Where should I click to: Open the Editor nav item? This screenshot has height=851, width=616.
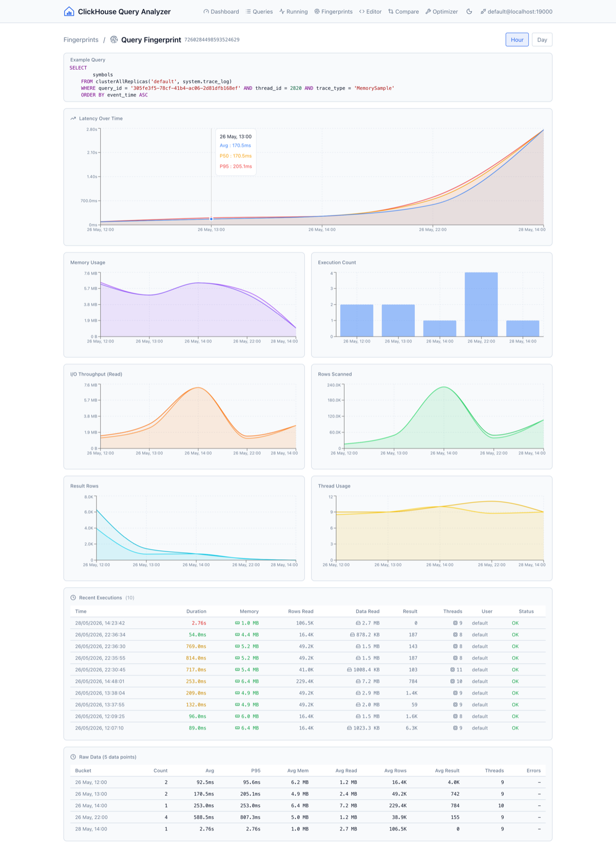(x=371, y=11)
